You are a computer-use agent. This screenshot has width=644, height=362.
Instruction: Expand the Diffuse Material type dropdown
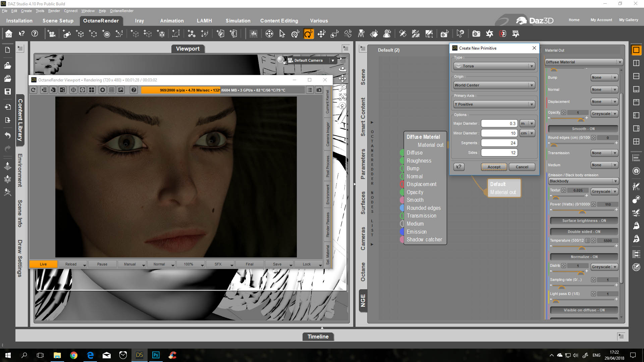584,62
